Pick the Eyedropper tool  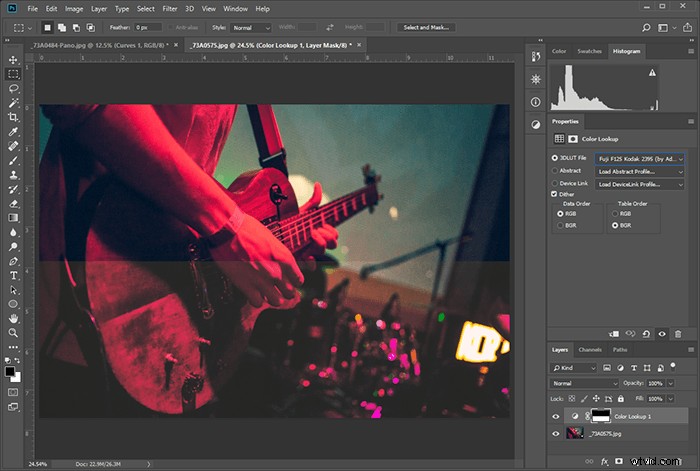[x=13, y=132]
